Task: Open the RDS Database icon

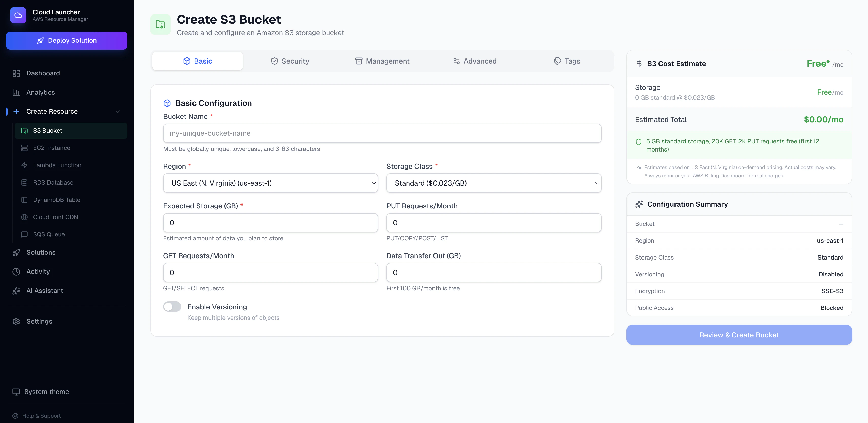Action: tap(24, 183)
